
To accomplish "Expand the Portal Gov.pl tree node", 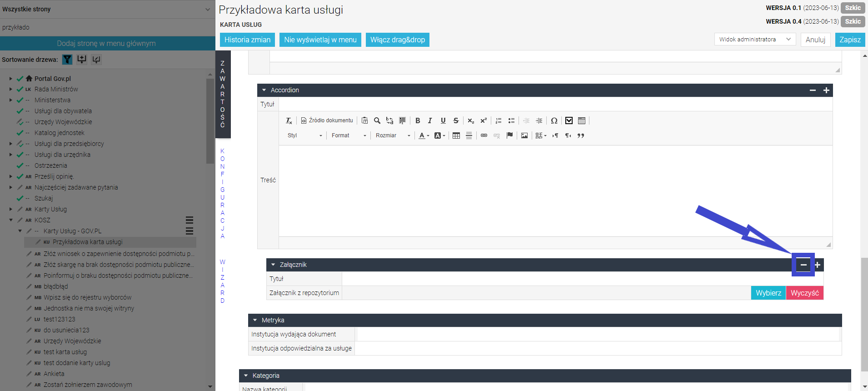I will pos(11,79).
